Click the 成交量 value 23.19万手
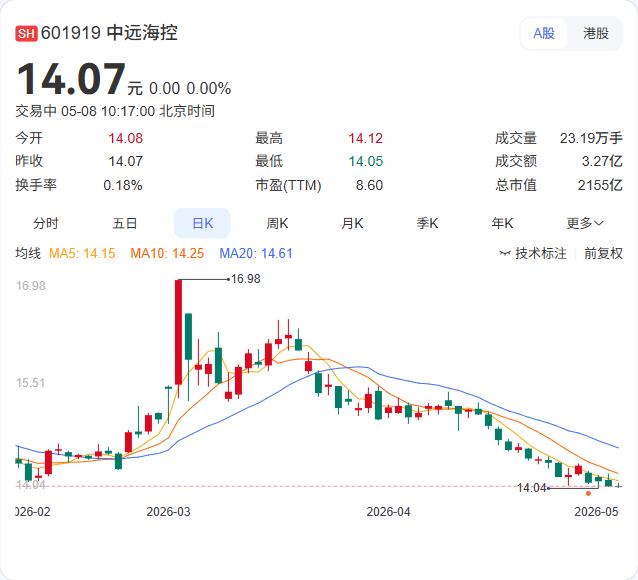Image resolution: width=638 pixels, height=580 pixels. pos(591,138)
